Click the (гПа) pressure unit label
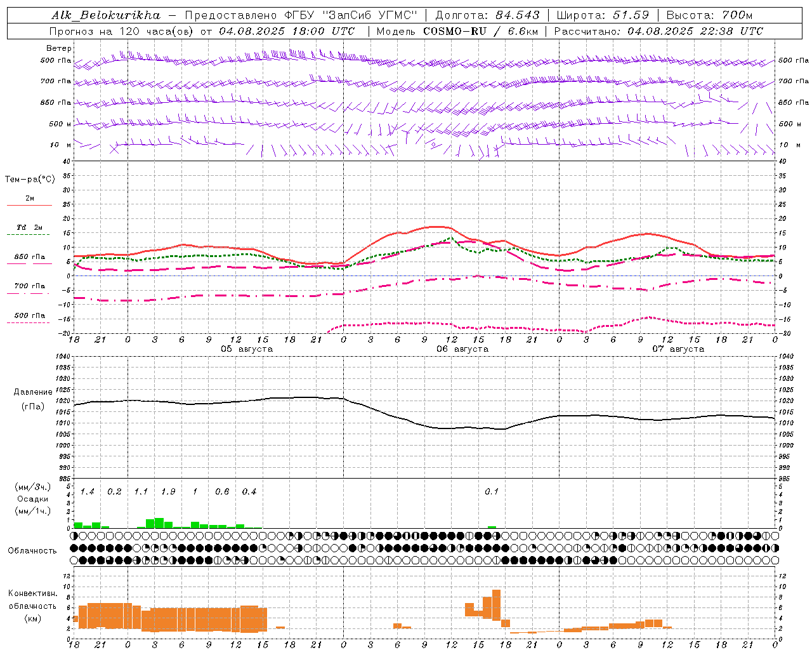The width and height of the screenshot is (812, 650). [33, 407]
